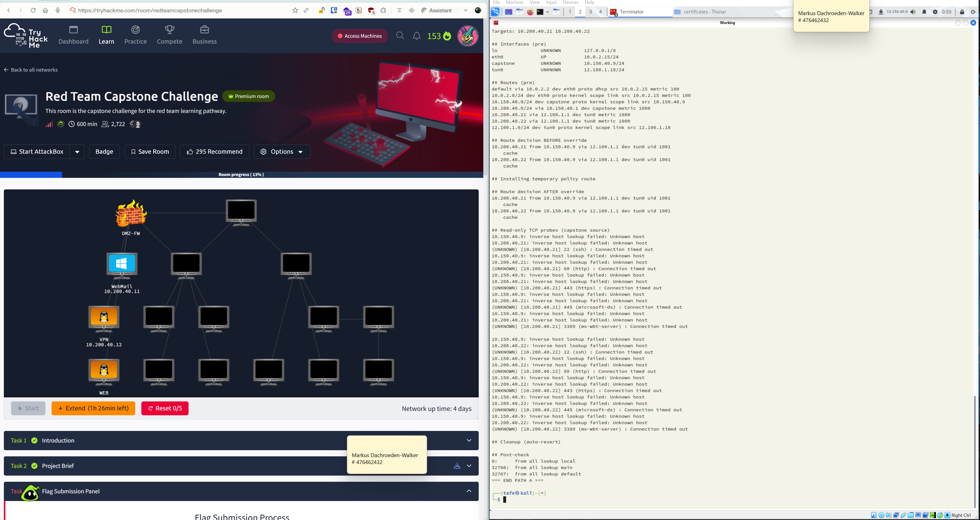Click the bookmark star in address bar
Screen dimensions: 980x520
[295, 10]
